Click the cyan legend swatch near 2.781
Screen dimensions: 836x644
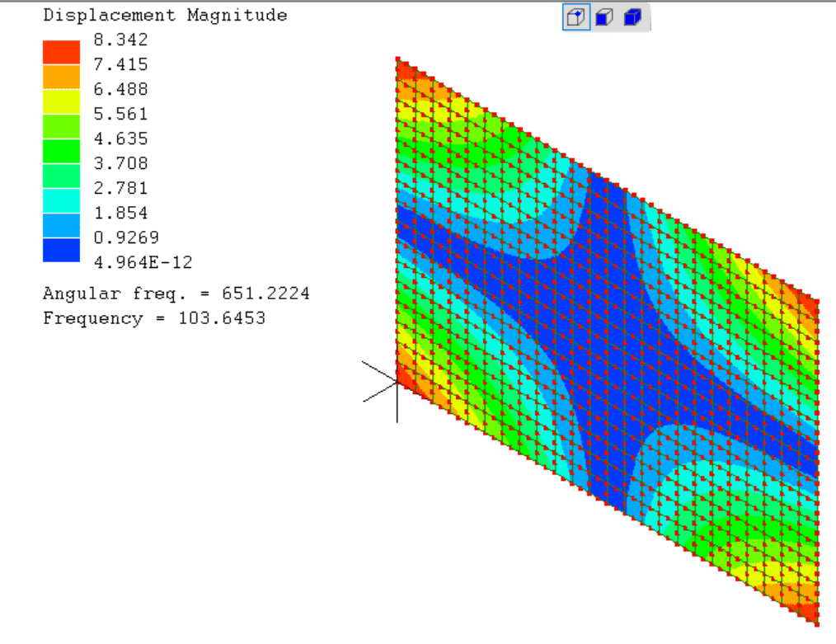point(61,200)
